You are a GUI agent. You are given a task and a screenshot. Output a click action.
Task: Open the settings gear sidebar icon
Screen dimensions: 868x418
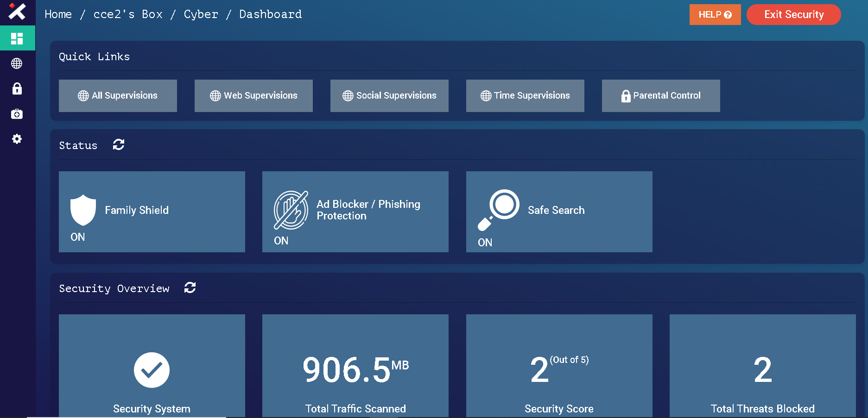17,139
